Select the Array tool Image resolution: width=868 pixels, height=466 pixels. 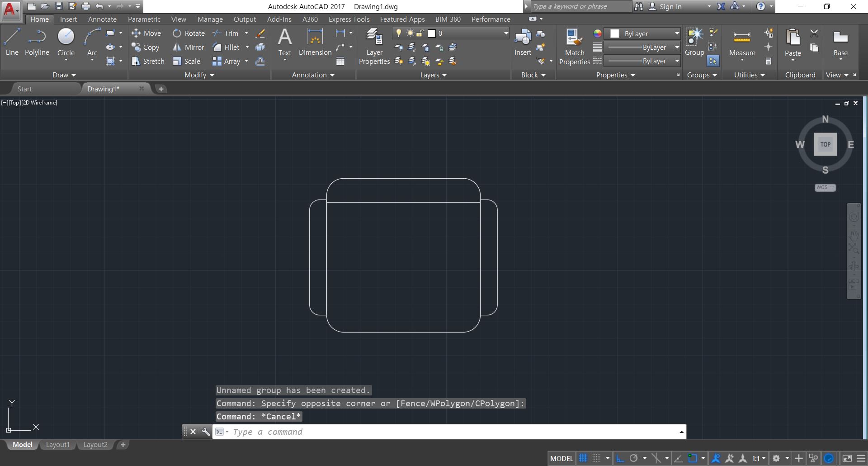(226, 61)
